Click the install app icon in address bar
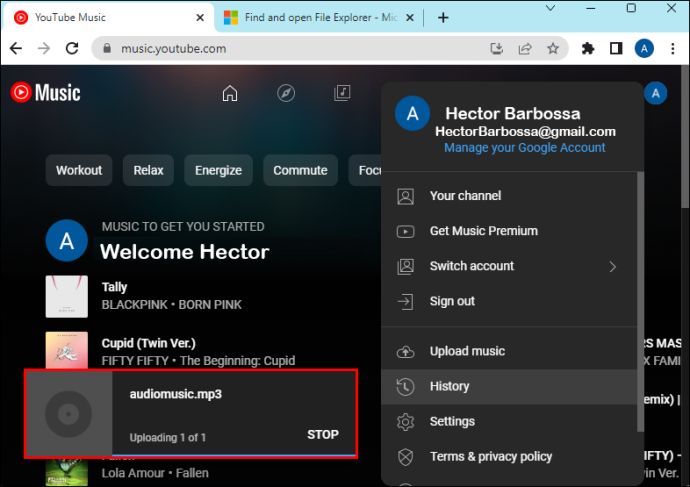This screenshot has height=487, width=690. pyautogui.click(x=497, y=48)
